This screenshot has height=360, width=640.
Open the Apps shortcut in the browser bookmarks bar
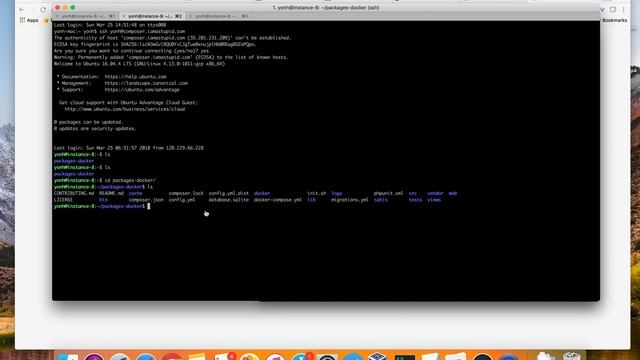pos(29,20)
